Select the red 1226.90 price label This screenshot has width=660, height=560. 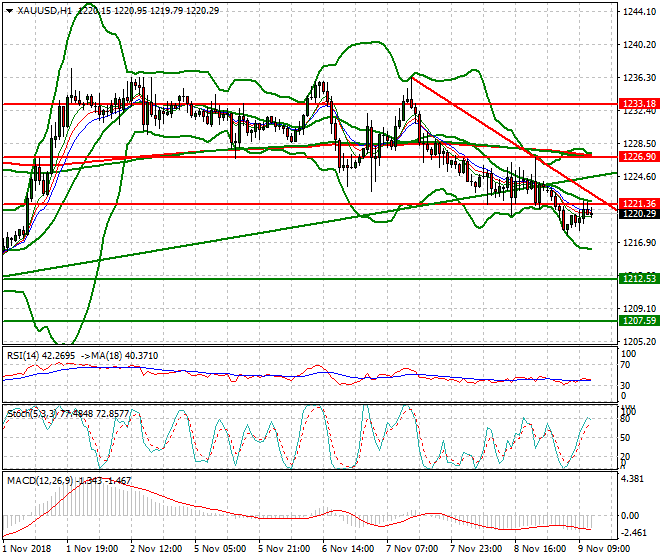point(639,157)
